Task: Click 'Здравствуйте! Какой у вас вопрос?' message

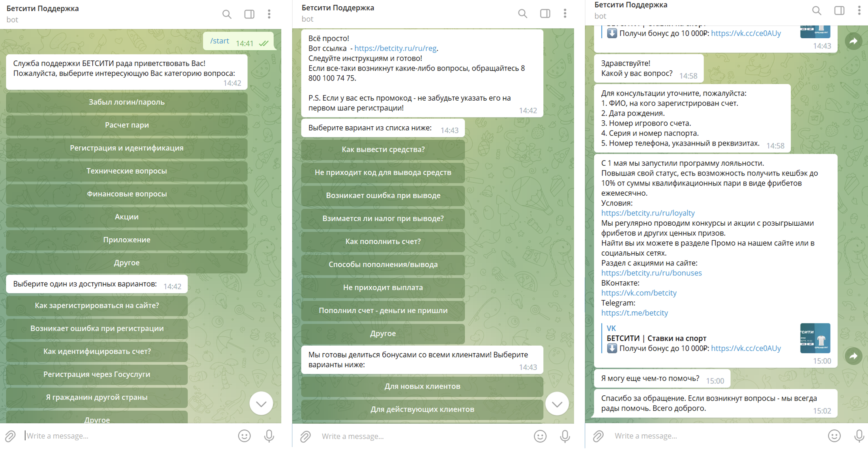Action: tap(649, 68)
